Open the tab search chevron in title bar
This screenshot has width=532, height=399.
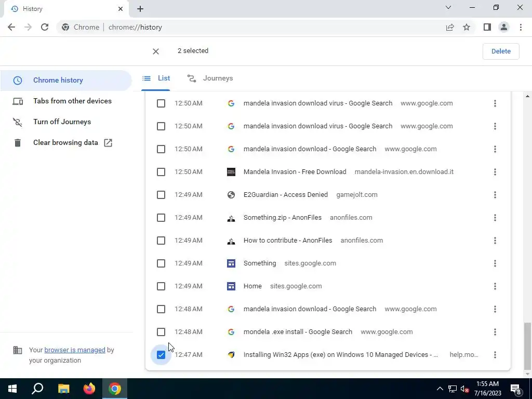(x=448, y=7)
